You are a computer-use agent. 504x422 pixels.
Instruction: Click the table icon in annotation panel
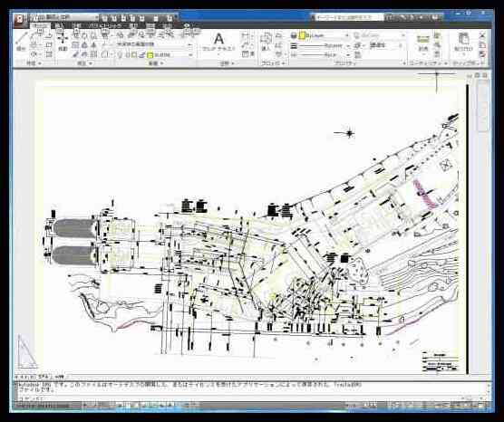coord(246,54)
